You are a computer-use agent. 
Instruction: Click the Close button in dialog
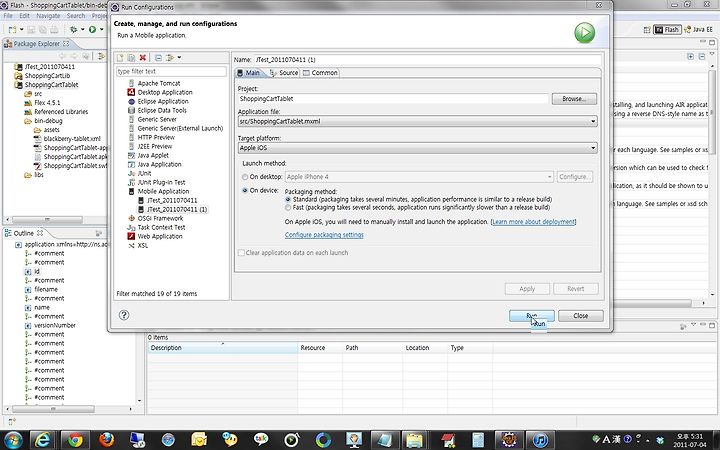581,316
